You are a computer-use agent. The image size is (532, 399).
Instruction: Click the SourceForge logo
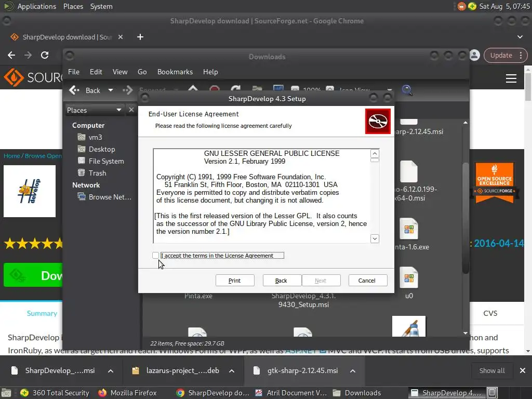pos(33,78)
